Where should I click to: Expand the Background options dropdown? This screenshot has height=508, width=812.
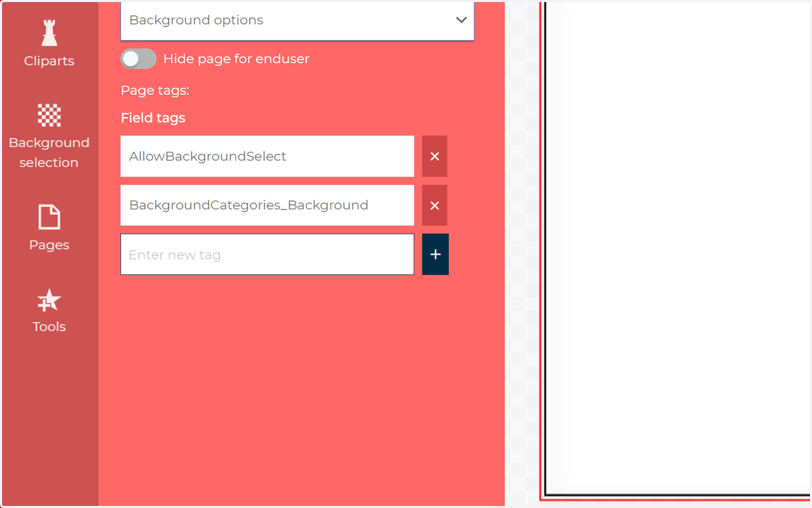tap(298, 20)
